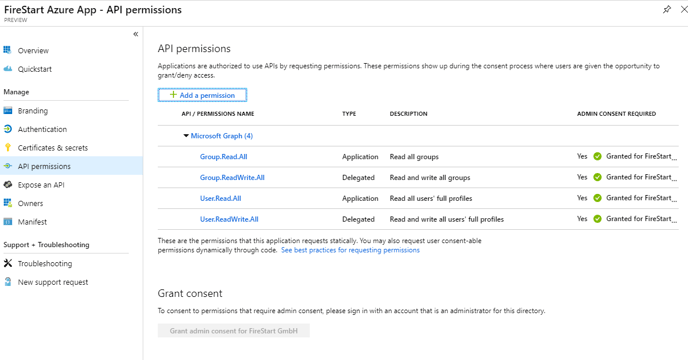Click DESCRIPTION column header

[408, 114]
